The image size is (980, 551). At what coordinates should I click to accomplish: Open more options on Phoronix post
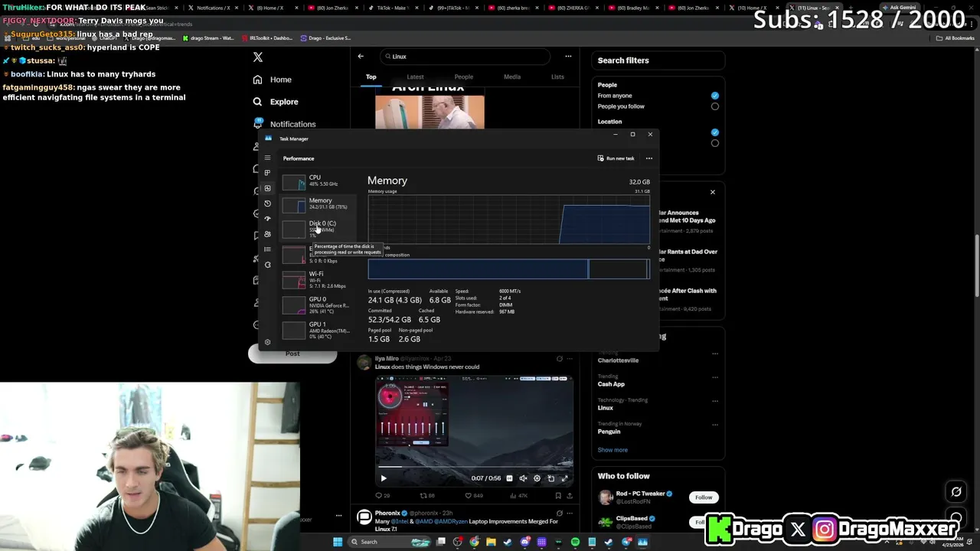pyautogui.click(x=570, y=513)
